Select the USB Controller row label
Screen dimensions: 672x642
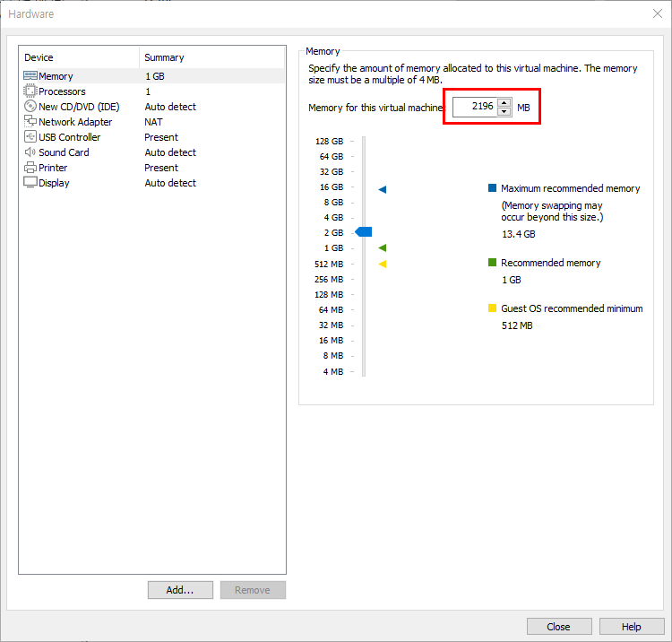(69, 137)
